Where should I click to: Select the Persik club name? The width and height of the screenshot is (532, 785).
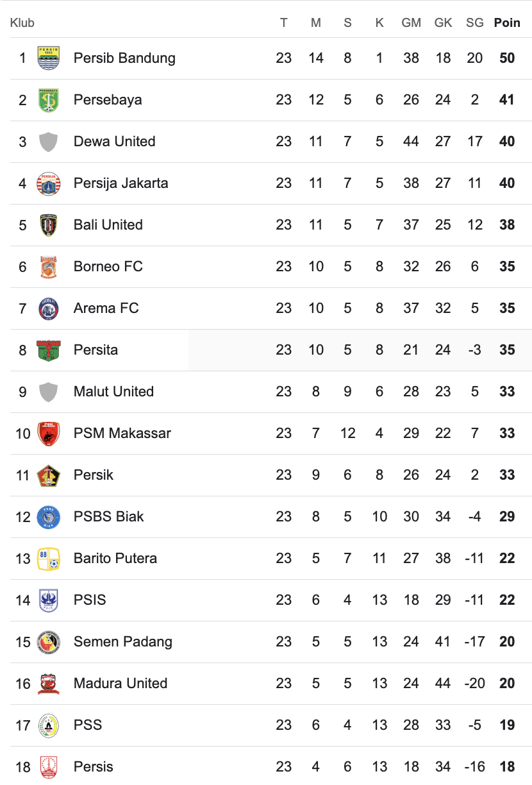(x=93, y=475)
